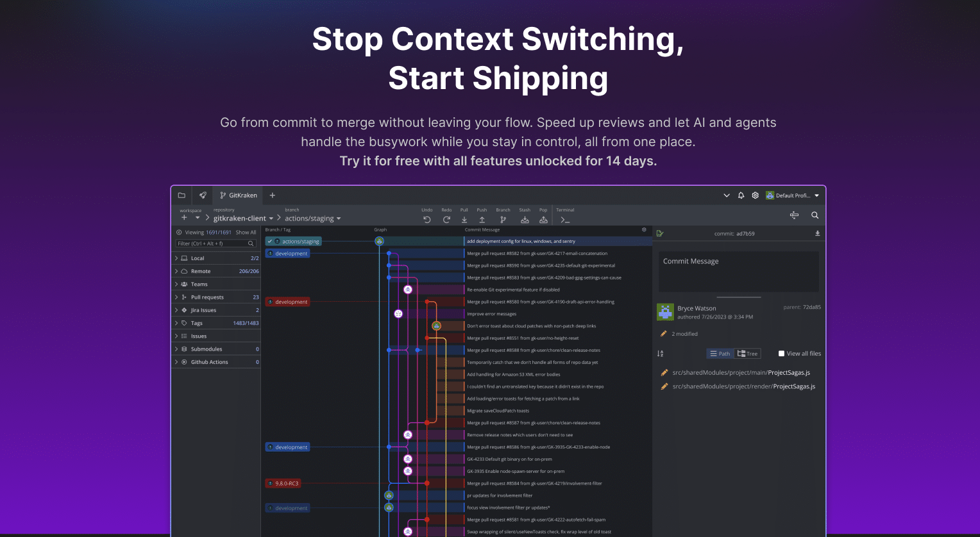Click the Filter input field

tap(216, 244)
